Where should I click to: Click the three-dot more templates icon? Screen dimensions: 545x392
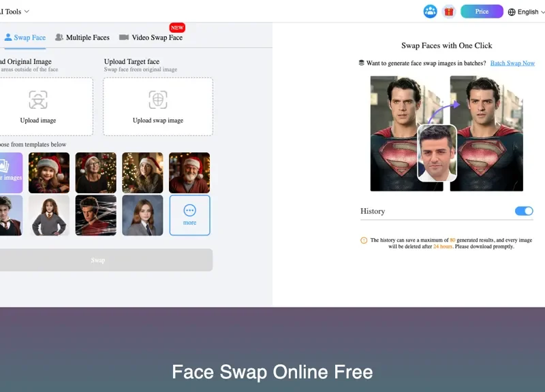tap(189, 210)
